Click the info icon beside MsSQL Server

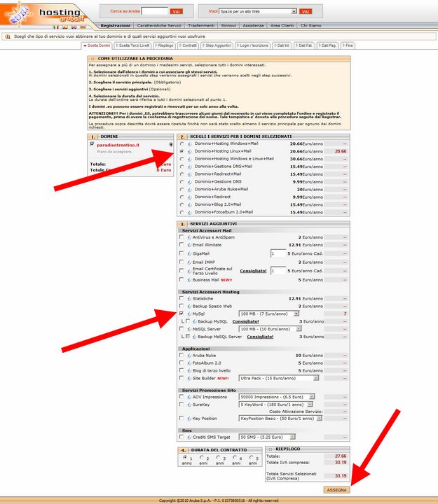(189, 329)
